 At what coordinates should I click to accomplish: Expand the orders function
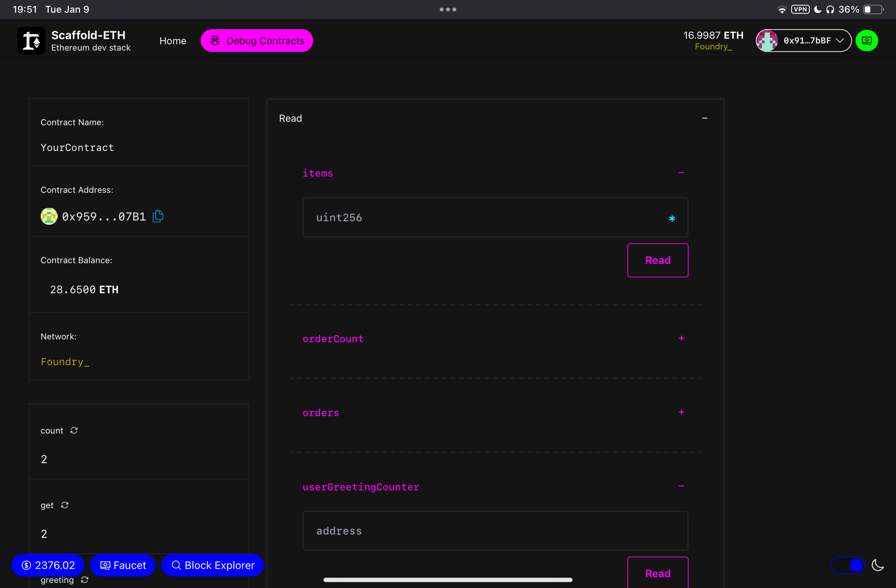click(681, 412)
